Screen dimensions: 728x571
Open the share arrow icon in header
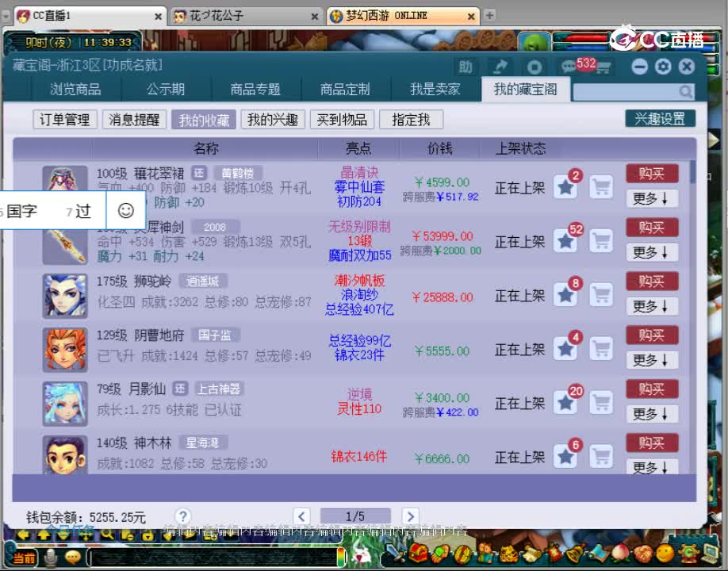tap(500, 67)
